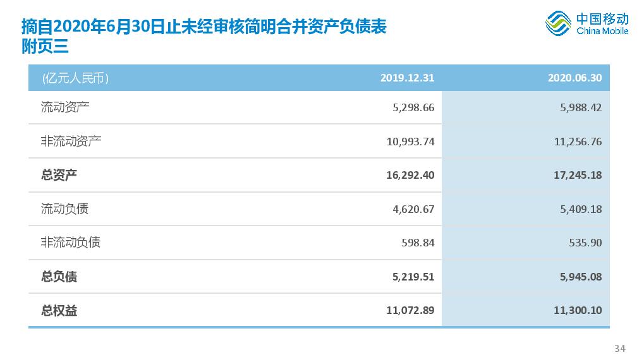The height and width of the screenshot is (362, 644).
Task: Select the 535.90 non-current liabilities value
Action: coord(585,243)
